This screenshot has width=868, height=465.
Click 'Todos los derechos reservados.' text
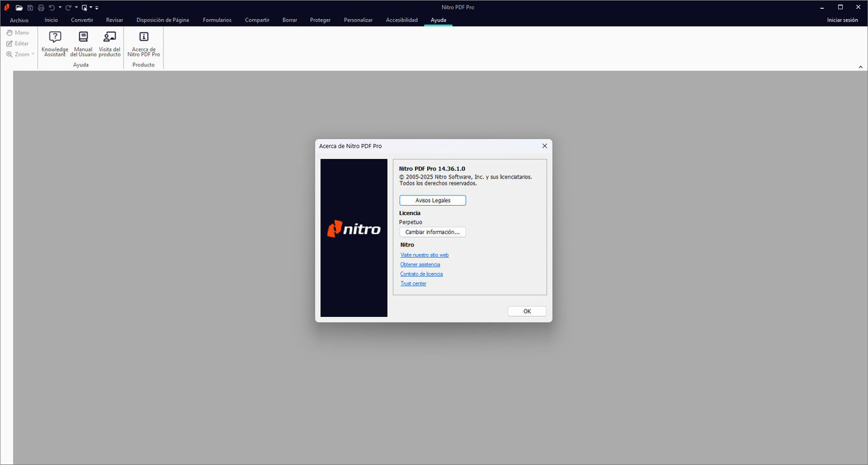pos(438,183)
